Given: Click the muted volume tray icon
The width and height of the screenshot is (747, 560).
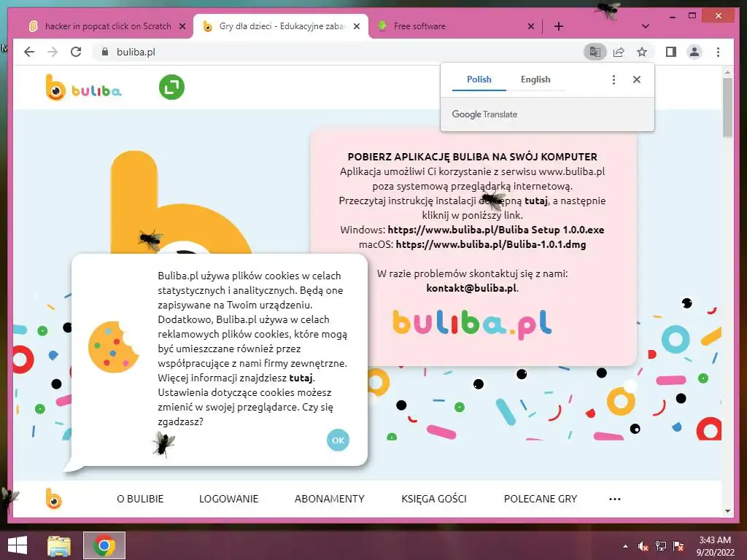Looking at the screenshot, I should click(643, 546).
